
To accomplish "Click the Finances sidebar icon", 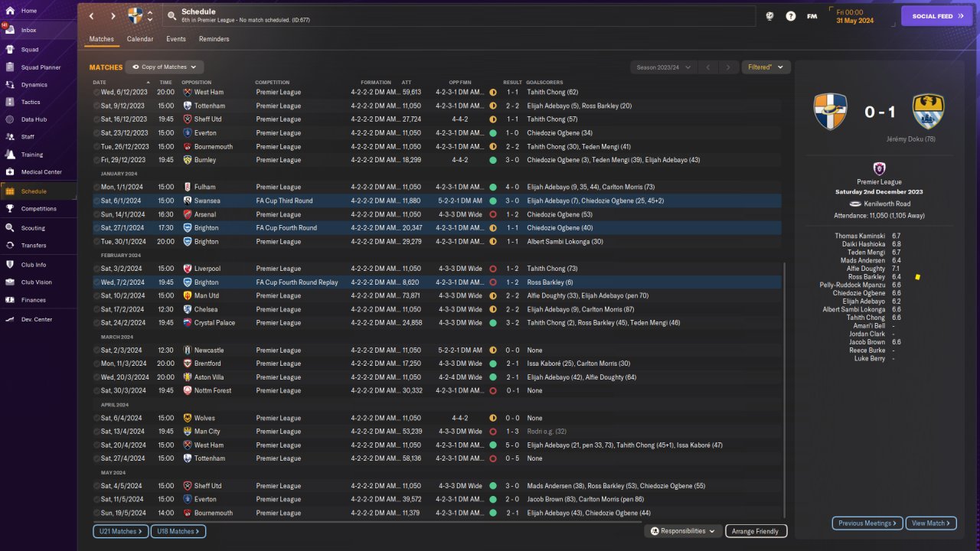I will coord(11,300).
